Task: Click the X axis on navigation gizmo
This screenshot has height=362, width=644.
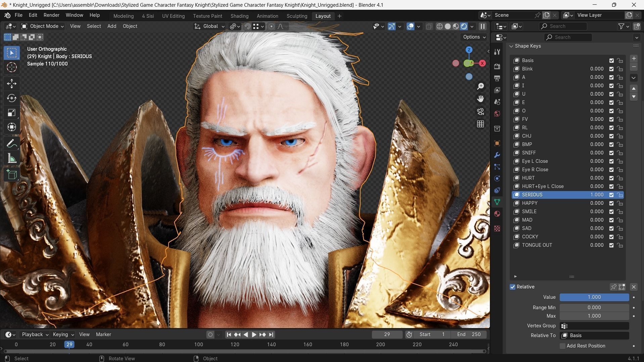Action: pyautogui.click(x=482, y=63)
